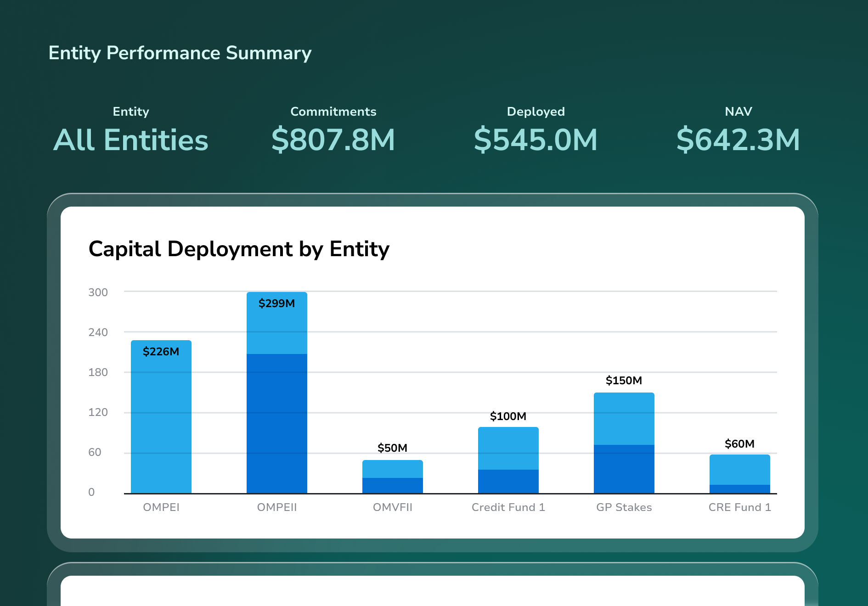Click the $226M data label

[161, 352]
